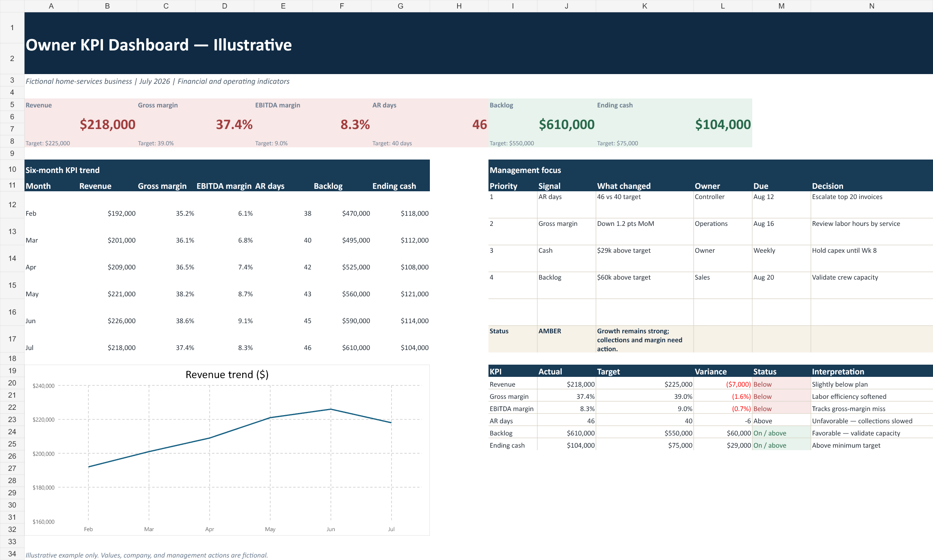Click the Jun data point on the revenue line

coord(331,409)
